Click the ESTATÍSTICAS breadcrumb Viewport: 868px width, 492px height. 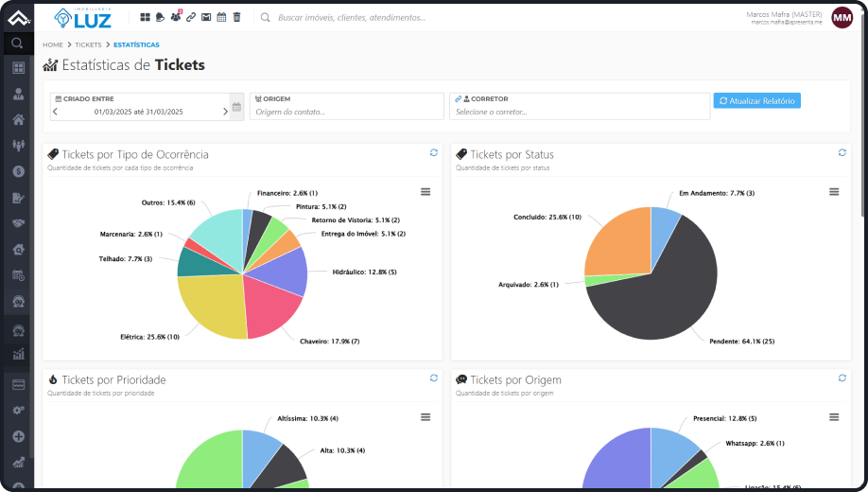[136, 44]
